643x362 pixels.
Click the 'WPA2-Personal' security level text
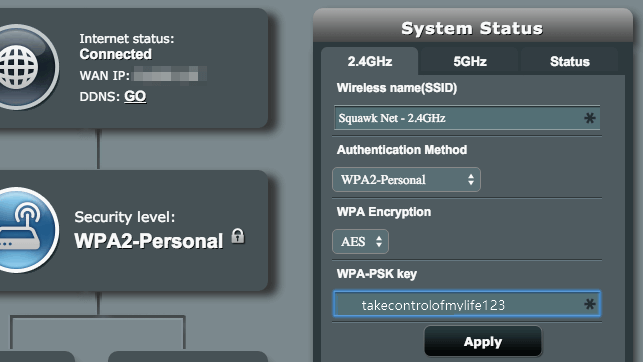pyautogui.click(x=148, y=241)
